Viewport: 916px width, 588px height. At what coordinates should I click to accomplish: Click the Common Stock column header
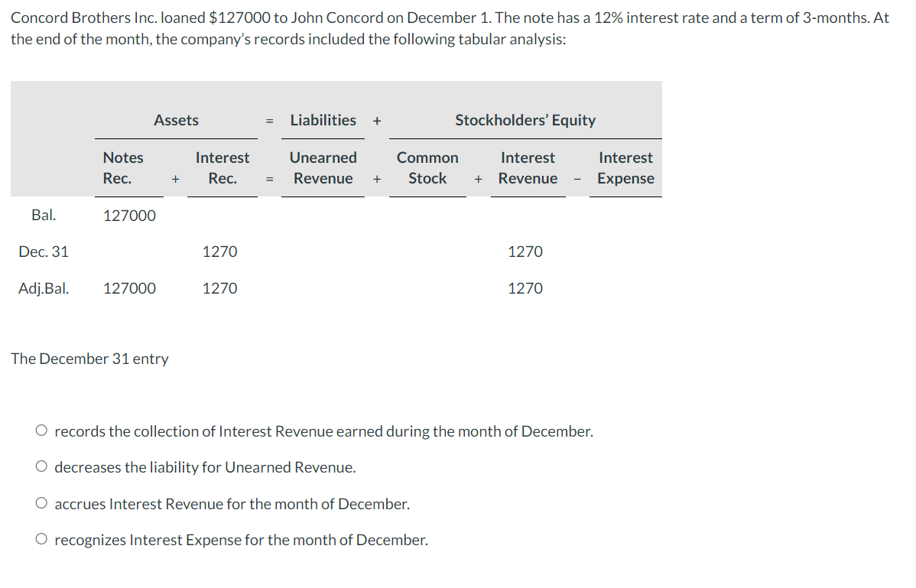pyautogui.click(x=427, y=167)
